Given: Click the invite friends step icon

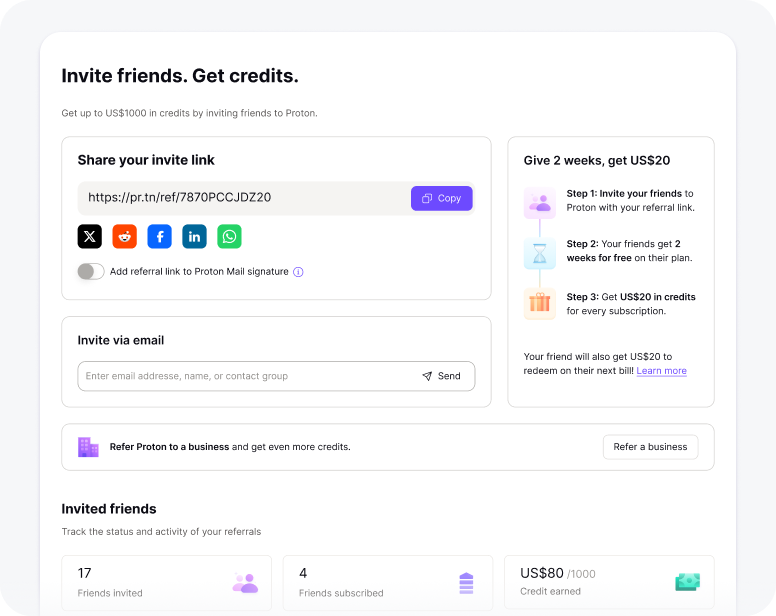Looking at the screenshot, I should 540,202.
